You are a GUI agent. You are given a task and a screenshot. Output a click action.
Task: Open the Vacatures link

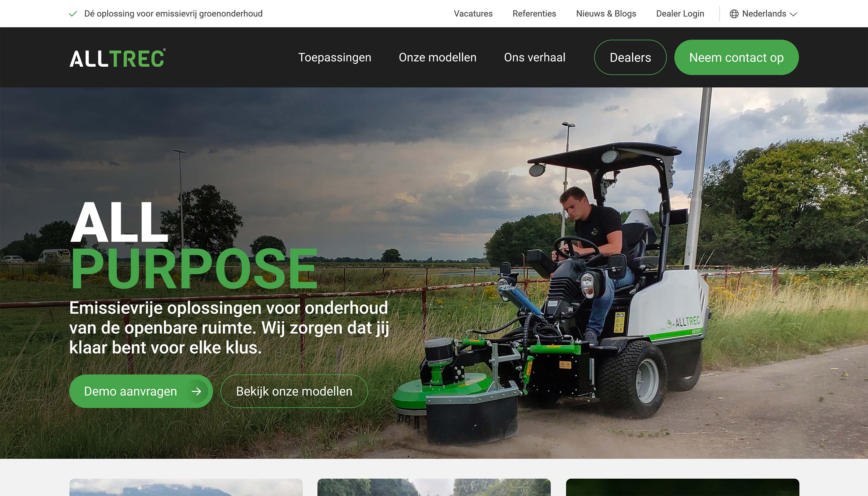(473, 14)
